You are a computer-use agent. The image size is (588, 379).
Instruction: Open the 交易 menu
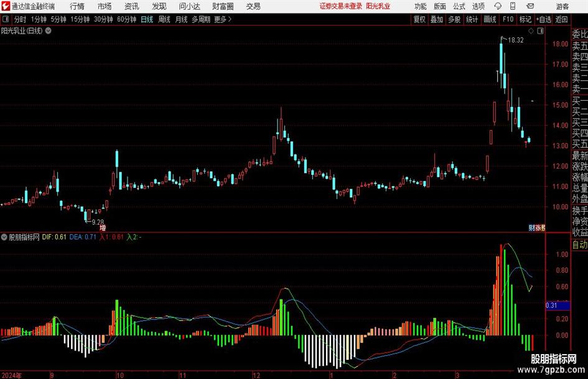[253, 6]
